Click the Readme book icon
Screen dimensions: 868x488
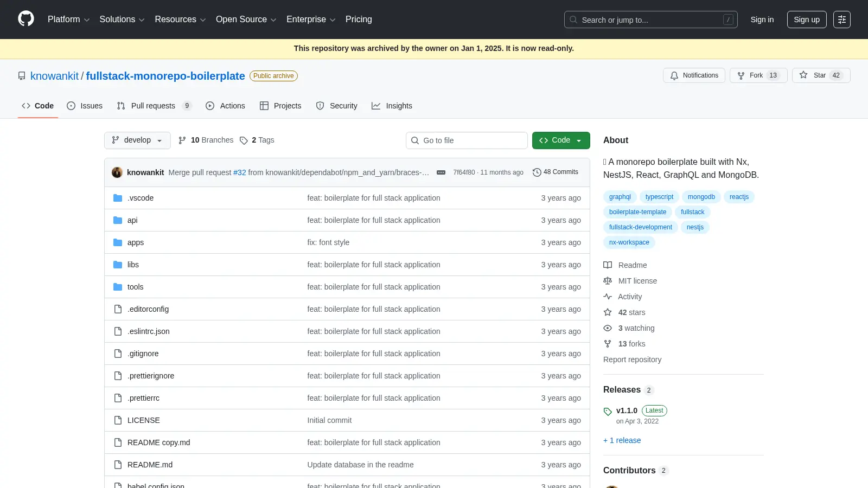(608, 265)
